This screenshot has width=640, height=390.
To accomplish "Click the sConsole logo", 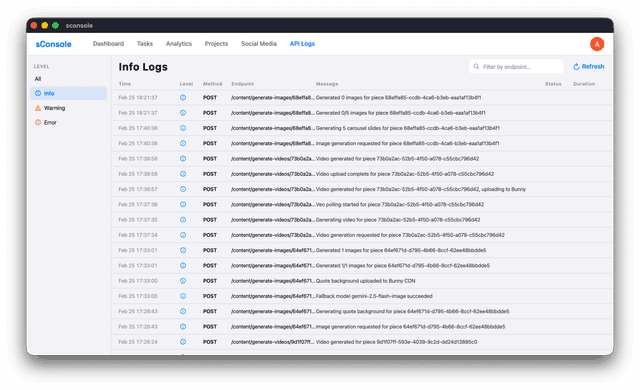I will 53,44.
